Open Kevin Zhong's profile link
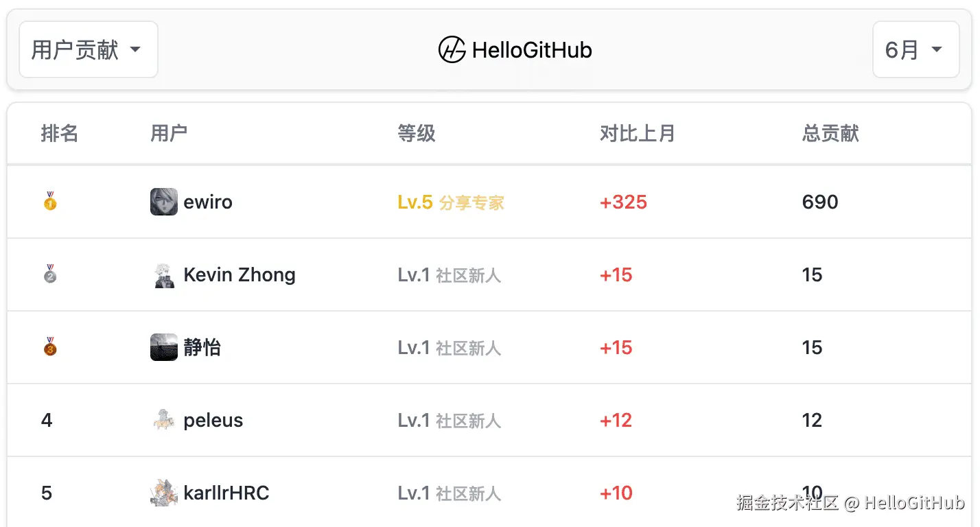The width and height of the screenshot is (980, 527). [x=240, y=274]
